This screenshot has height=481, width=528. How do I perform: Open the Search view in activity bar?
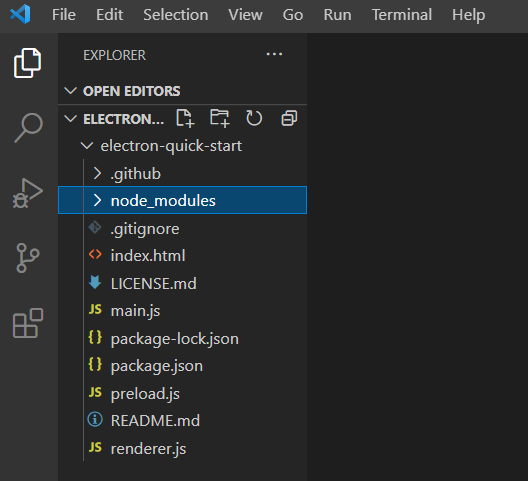coord(28,128)
